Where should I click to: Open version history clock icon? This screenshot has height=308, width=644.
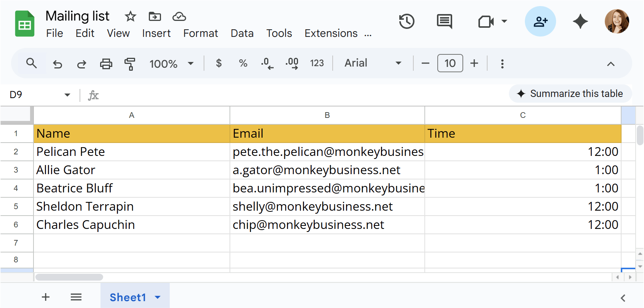click(x=406, y=21)
